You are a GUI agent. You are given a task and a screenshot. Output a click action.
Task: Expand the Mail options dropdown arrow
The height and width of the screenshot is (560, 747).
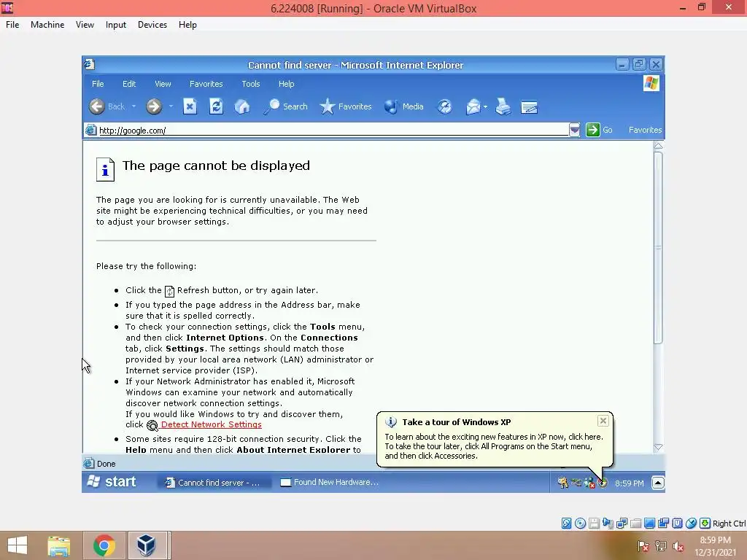(x=485, y=107)
